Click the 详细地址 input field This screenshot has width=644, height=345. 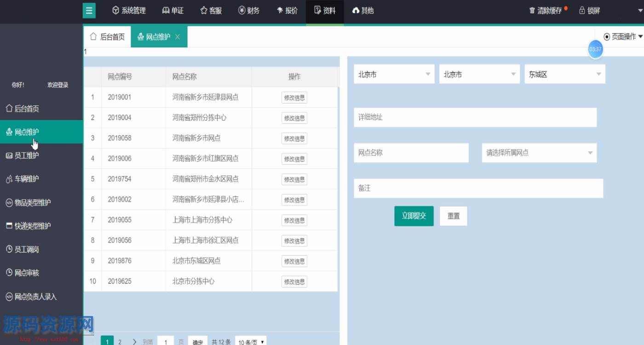[x=475, y=117]
